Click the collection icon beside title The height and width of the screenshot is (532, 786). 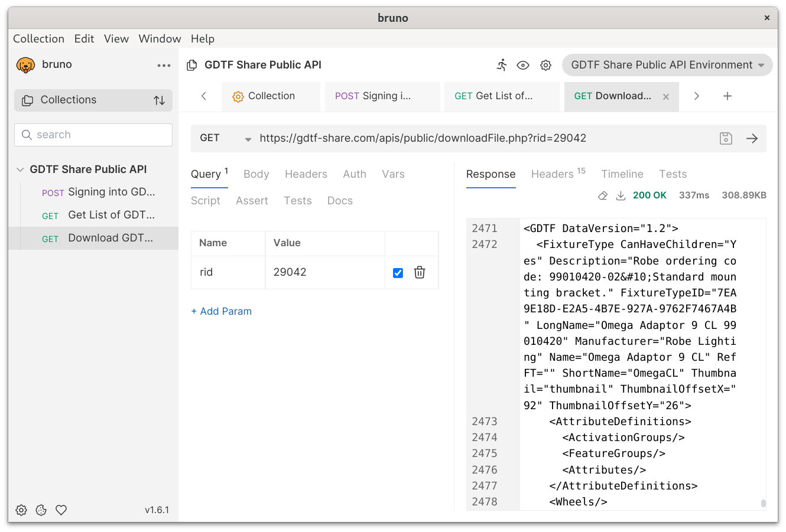[x=191, y=65]
